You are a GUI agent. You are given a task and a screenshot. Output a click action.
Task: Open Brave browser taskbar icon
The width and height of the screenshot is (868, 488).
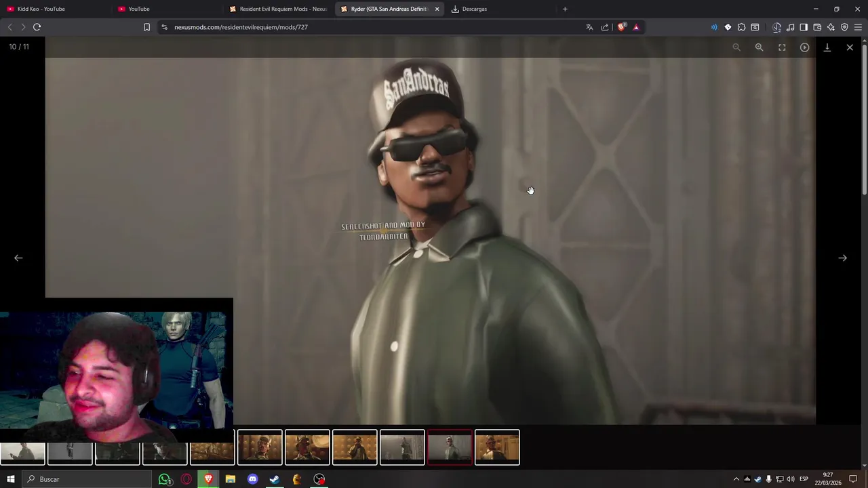pos(208,479)
